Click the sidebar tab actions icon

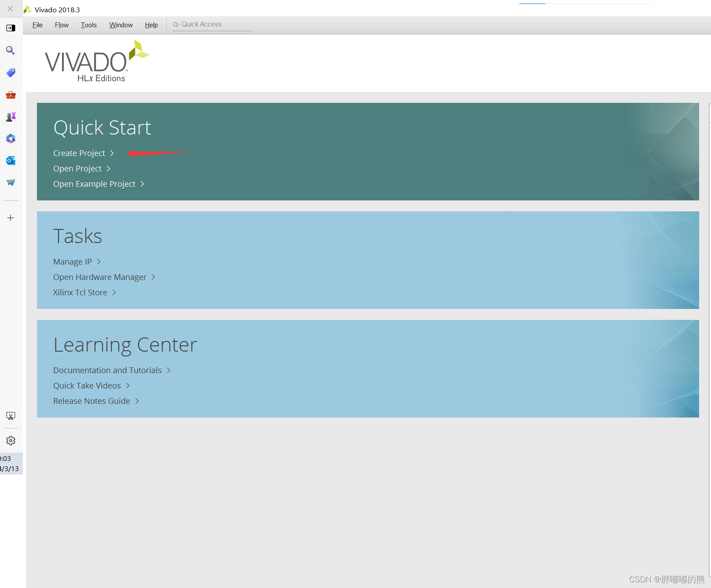click(x=11, y=28)
